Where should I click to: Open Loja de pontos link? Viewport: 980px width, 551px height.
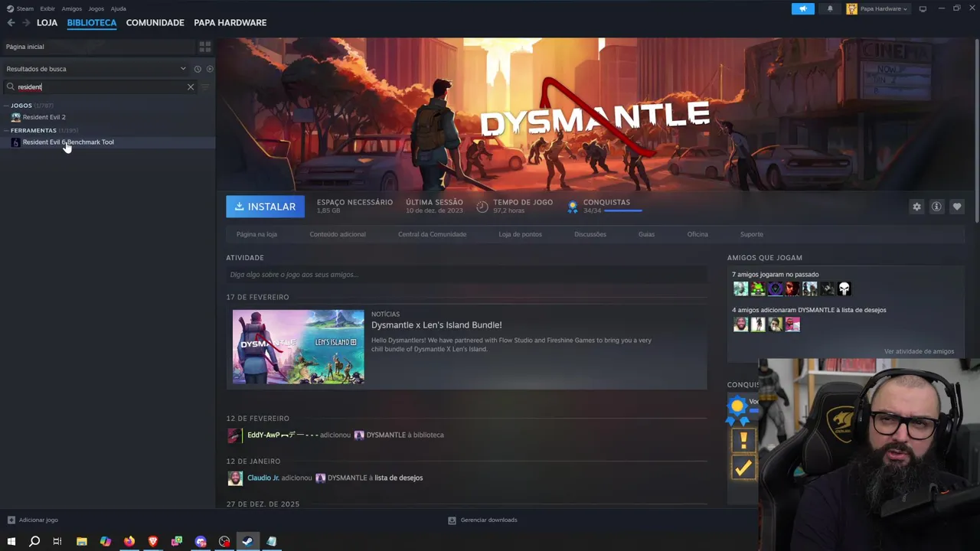point(521,234)
